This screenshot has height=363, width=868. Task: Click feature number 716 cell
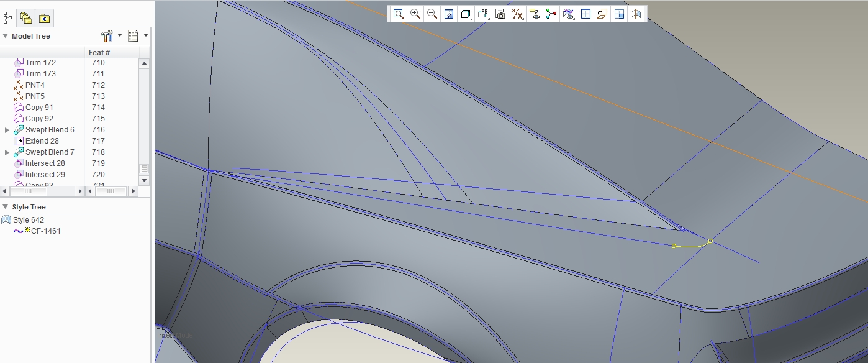[x=98, y=130]
